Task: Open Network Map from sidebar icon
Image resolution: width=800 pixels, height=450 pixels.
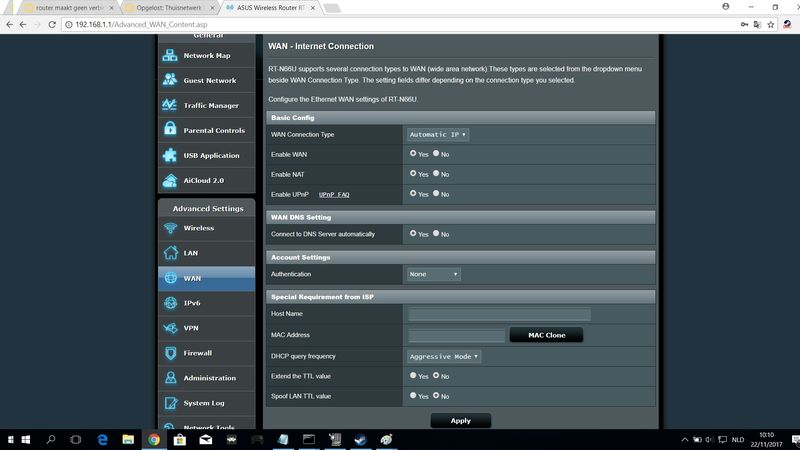Action: pos(170,56)
